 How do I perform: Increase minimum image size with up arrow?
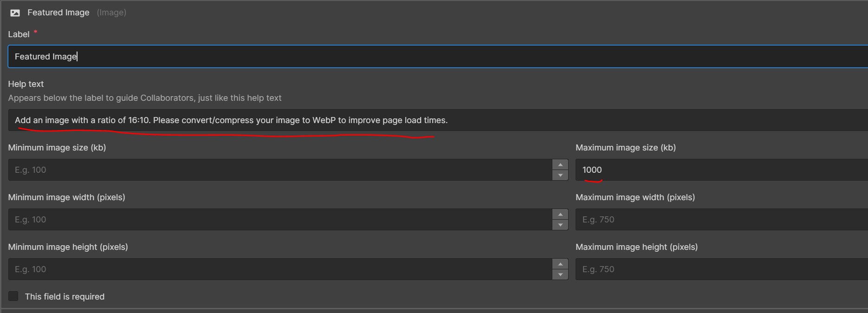560,165
